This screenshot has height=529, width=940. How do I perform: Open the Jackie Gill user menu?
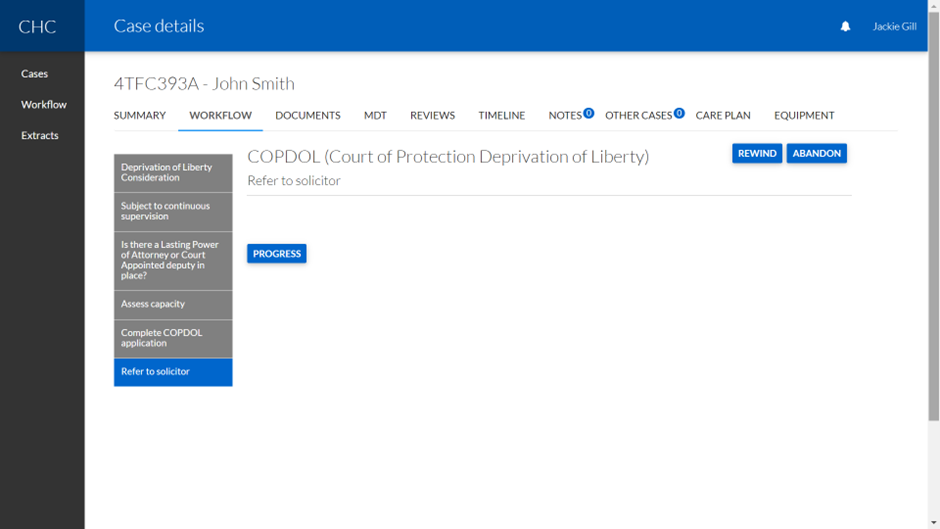(x=894, y=26)
